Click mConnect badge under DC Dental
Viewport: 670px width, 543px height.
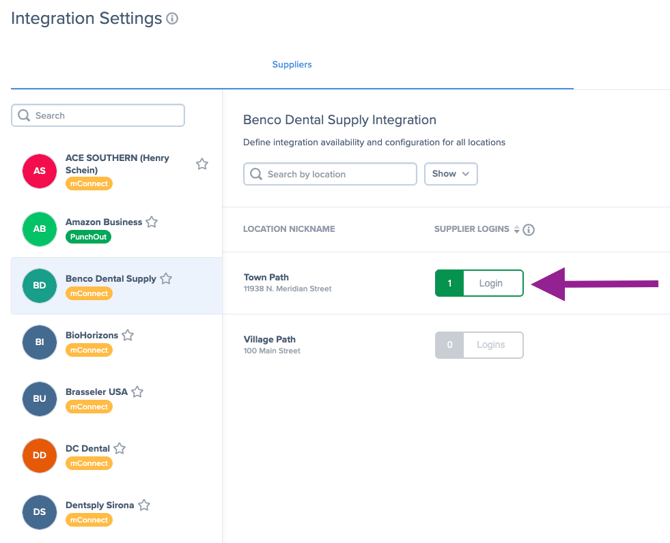[x=89, y=463]
